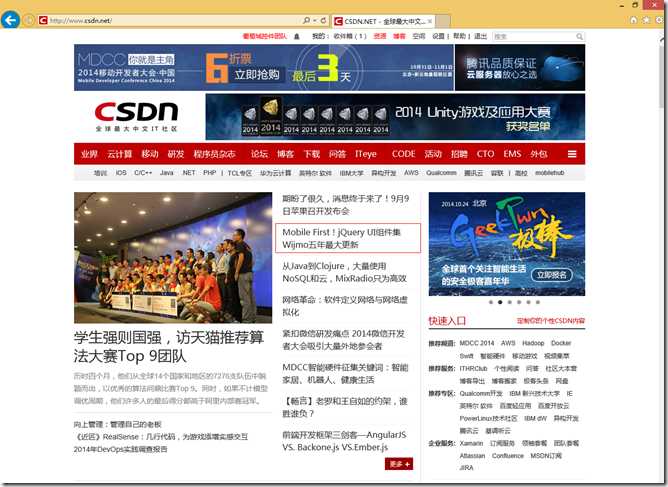Screen dimensions: 668x487
Task: Open the RealSense 几行代码 article link
Action: [x=161, y=437]
